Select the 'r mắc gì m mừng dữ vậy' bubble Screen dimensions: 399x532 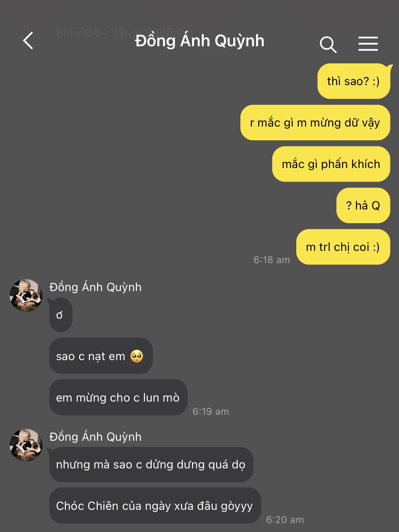click(x=315, y=122)
